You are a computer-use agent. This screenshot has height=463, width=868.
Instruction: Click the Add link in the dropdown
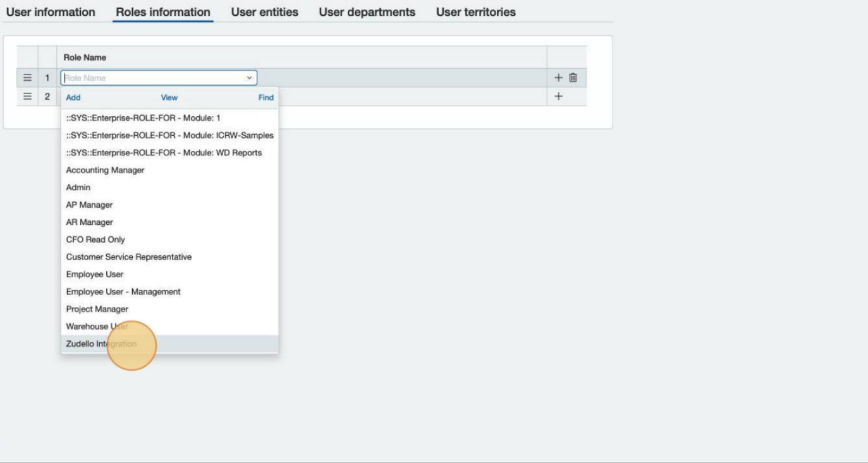[x=73, y=98]
